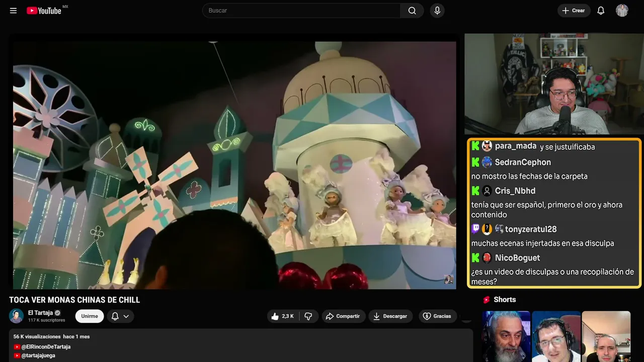
Task: Open the Short with the man wearing glasses and a headset
Action: (x=556, y=336)
